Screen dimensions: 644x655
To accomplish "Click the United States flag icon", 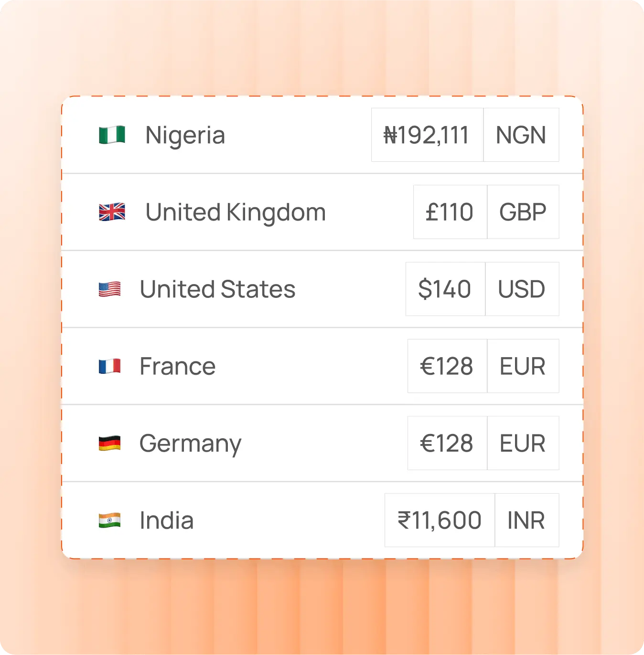I will tap(109, 289).
